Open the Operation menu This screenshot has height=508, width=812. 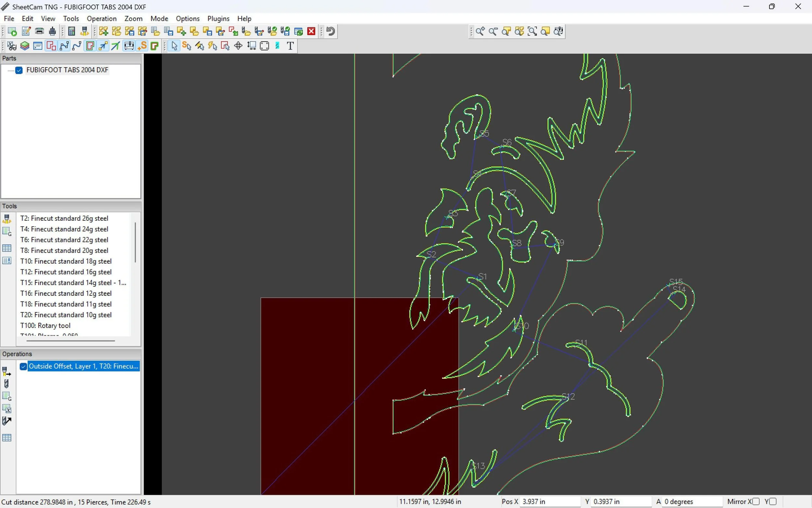[x=101, y=19]
